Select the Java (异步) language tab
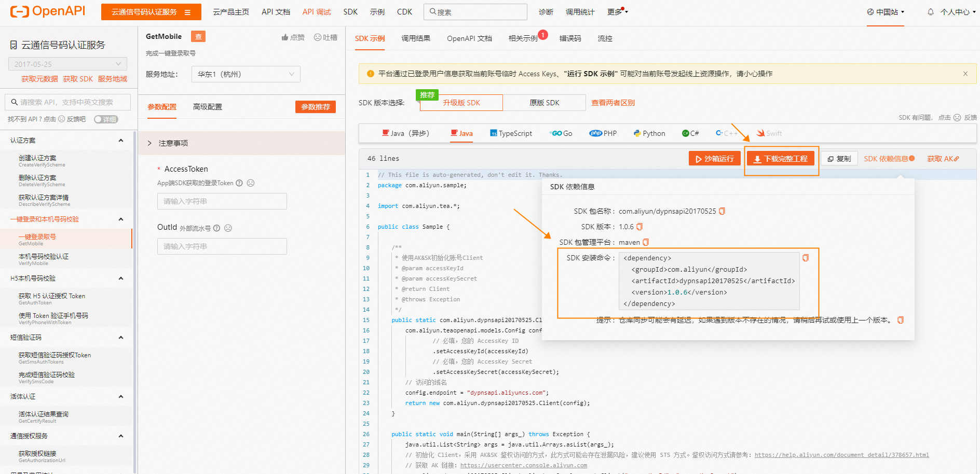Image resolution: width=980 pixels, height=474 pixels. pos(405,133)
